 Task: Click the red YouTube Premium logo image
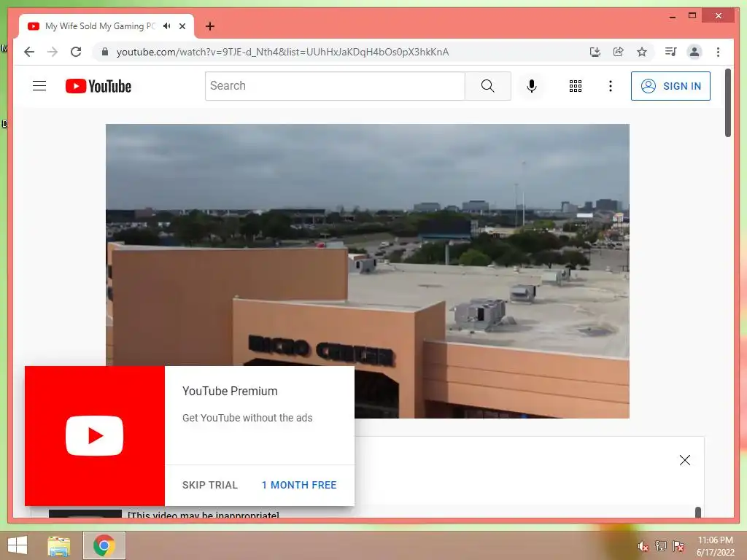95,436
